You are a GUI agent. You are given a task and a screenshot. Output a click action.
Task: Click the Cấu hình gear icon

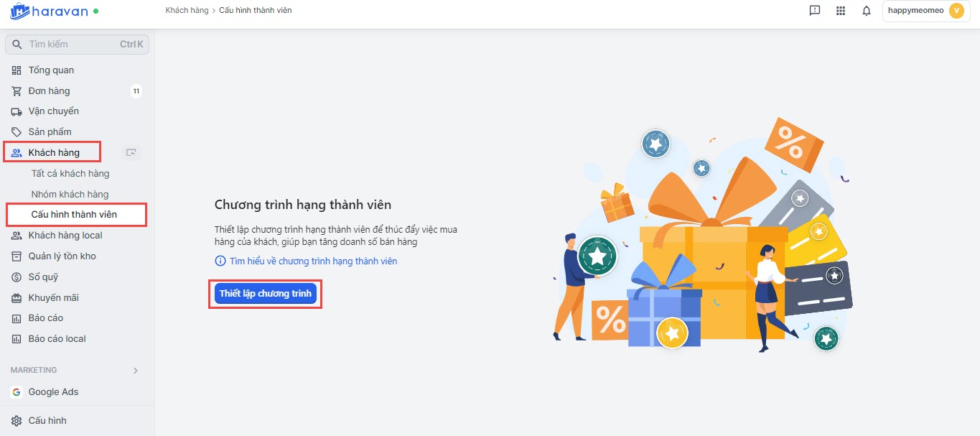[17, 421]
